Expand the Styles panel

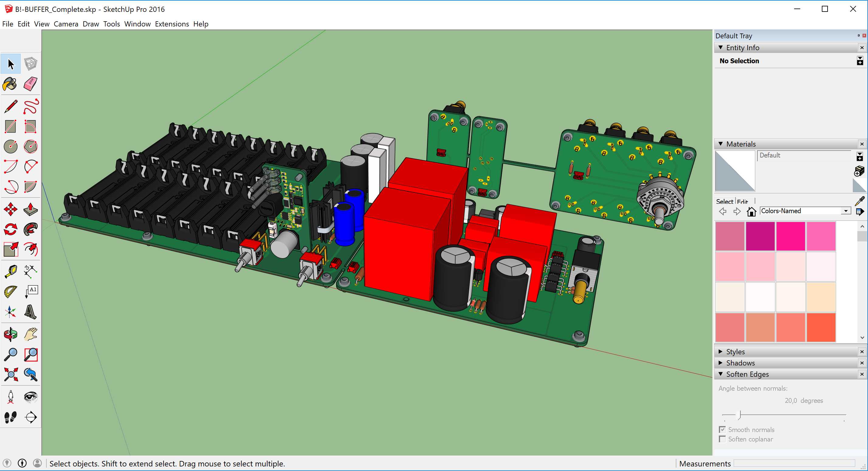(x=720, y=352)
